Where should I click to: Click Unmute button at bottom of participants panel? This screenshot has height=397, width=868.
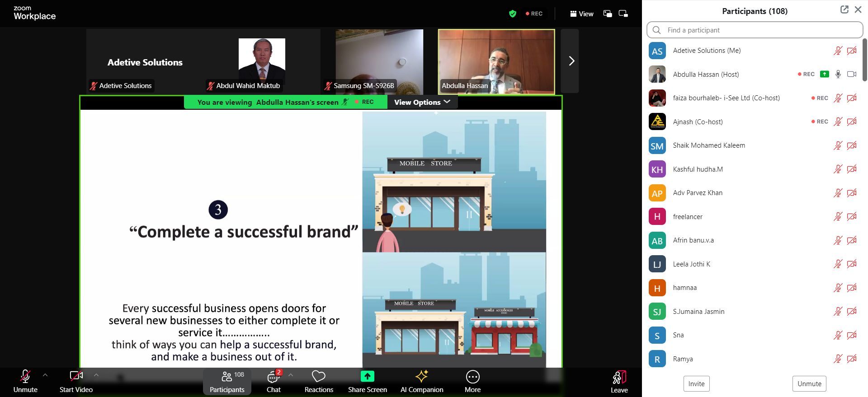pos(809,384)
